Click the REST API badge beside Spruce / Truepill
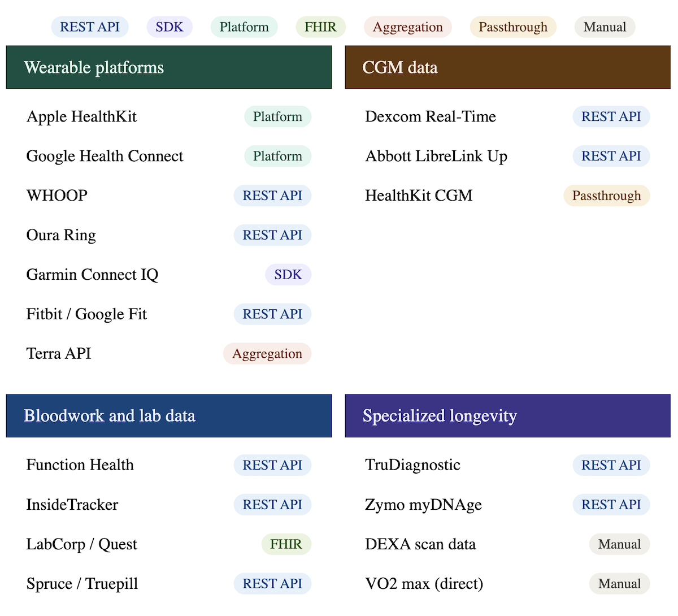Viewport: 678px width, 616px height. click(x=272, y=584)
